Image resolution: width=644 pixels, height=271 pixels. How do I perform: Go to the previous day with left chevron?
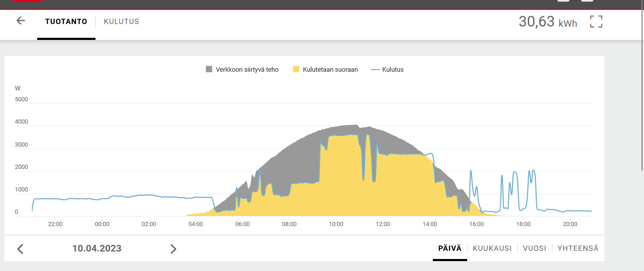tap(21, 249)
